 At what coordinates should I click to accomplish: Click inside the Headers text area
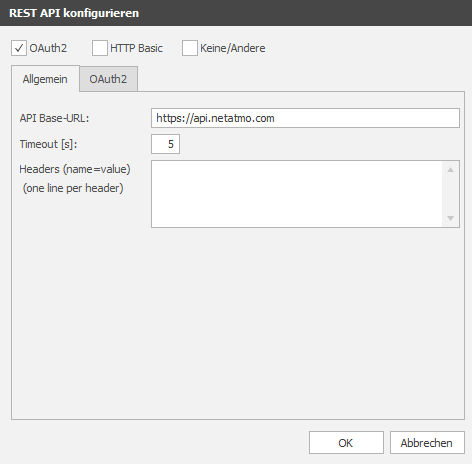pyautogui.click(x=297, y=194)
